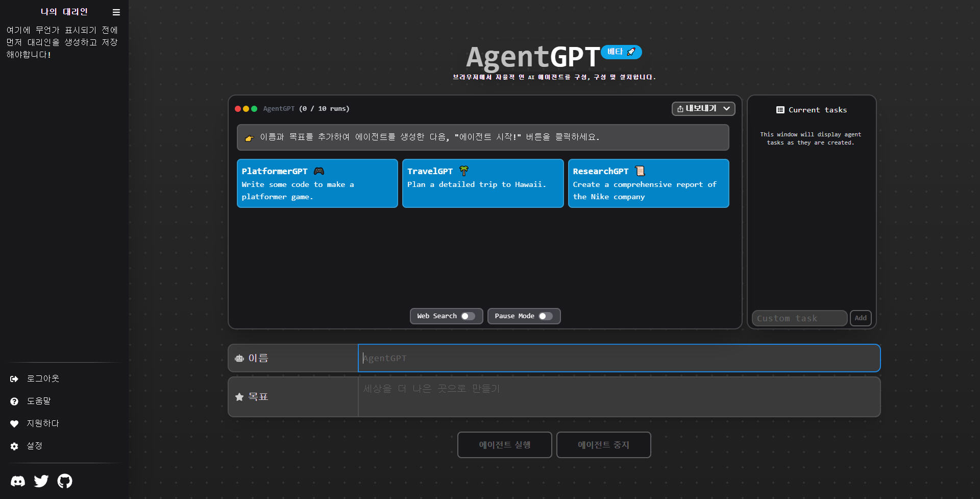Click the green traffic light dot

point(254,109)
